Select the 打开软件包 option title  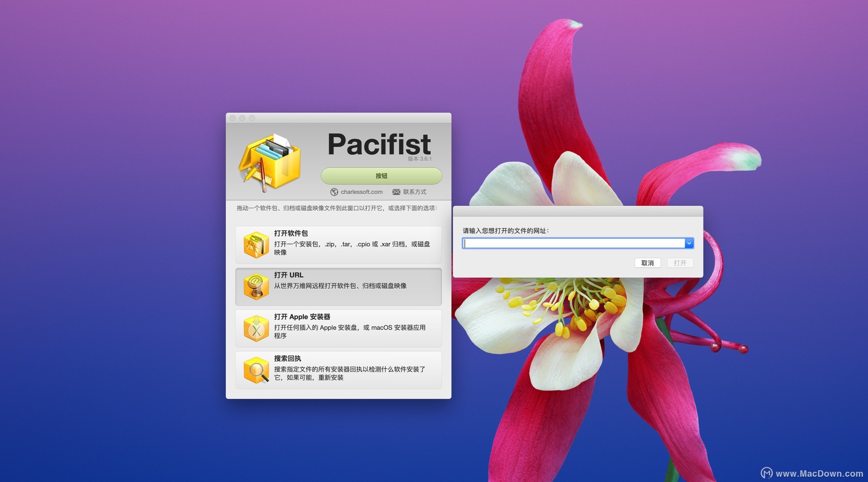pos(291,233)
